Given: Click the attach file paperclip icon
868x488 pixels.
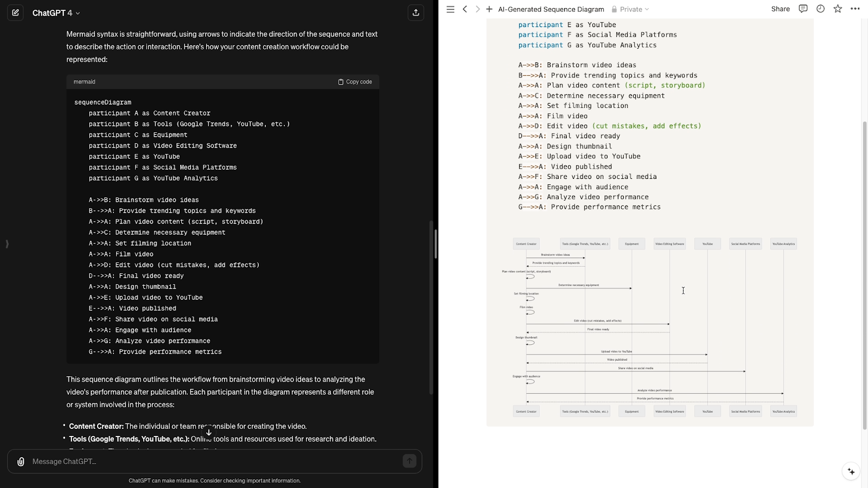Looking at the screenshot, I should tap(21, 461).
